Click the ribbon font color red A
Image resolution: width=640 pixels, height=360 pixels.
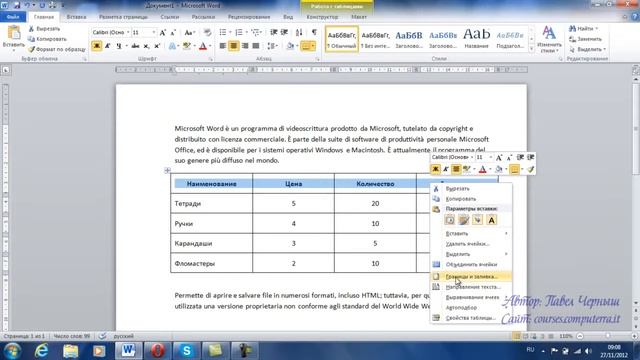(x=203, y=46)
